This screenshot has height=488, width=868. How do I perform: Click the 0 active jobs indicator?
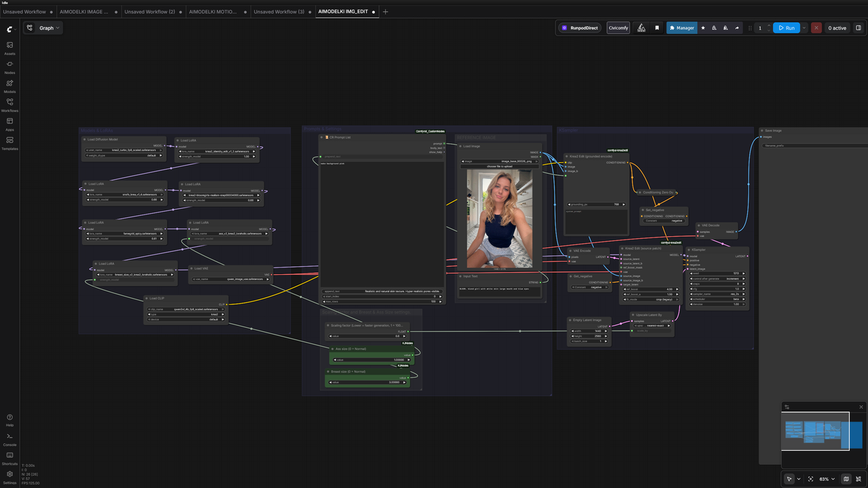click(837, 28)
